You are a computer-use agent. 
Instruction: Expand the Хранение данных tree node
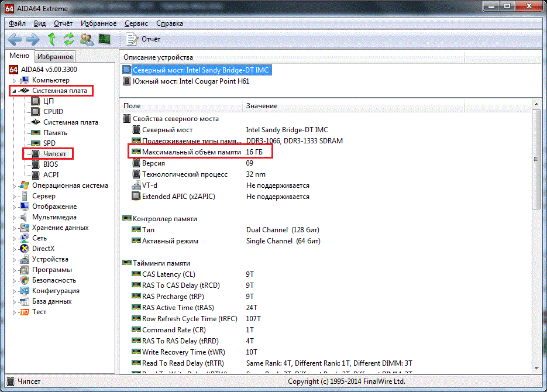(x=14, y=228)
